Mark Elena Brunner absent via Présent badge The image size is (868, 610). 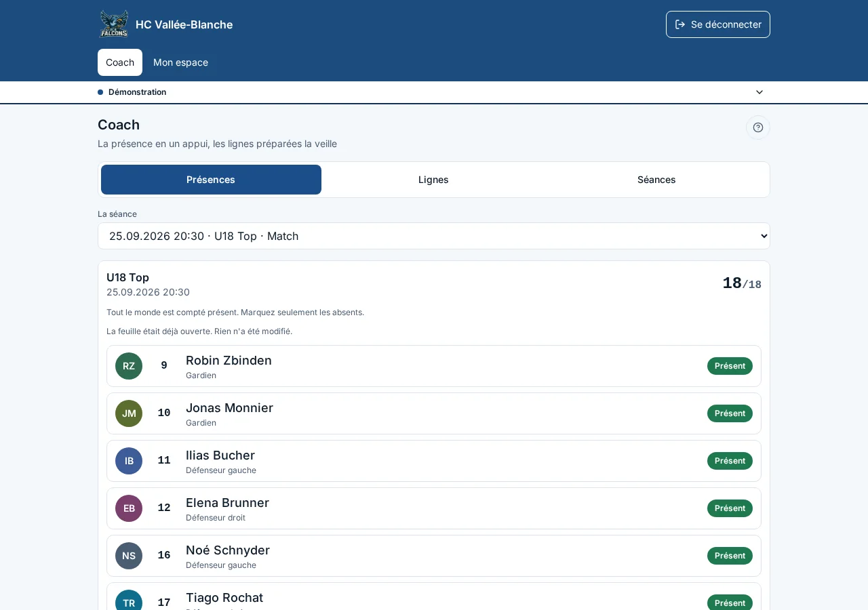730,508
